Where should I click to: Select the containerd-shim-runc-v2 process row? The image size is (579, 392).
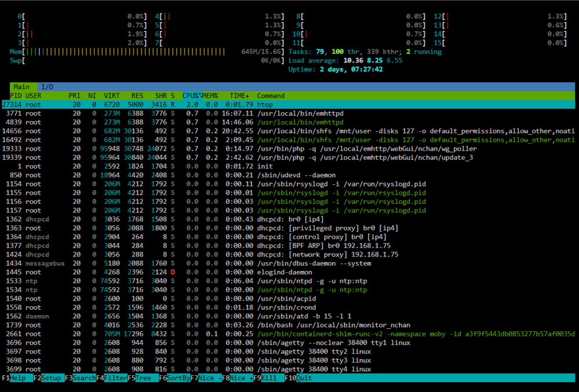click(288, 334)
